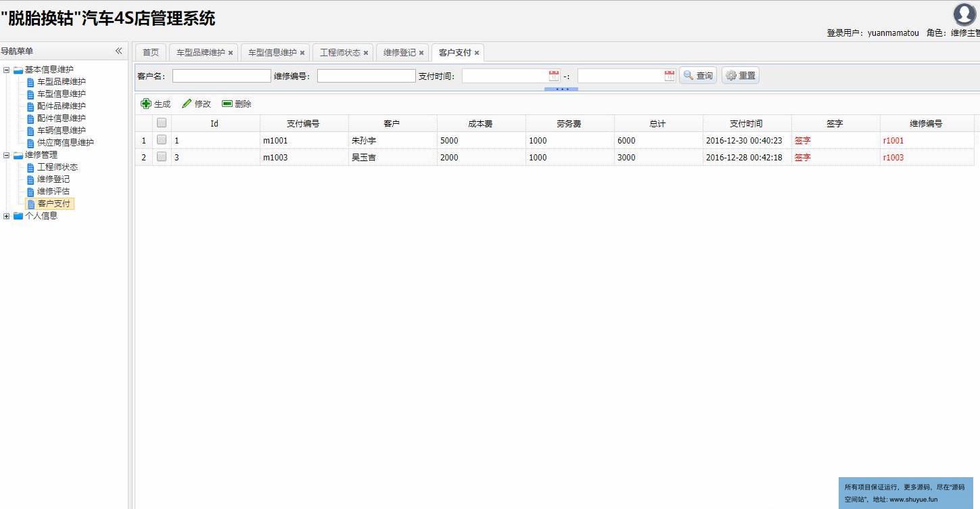The image size is (980, 509).
Task: Open 配件品牌维护 in the tree
Action: [62, 106]
